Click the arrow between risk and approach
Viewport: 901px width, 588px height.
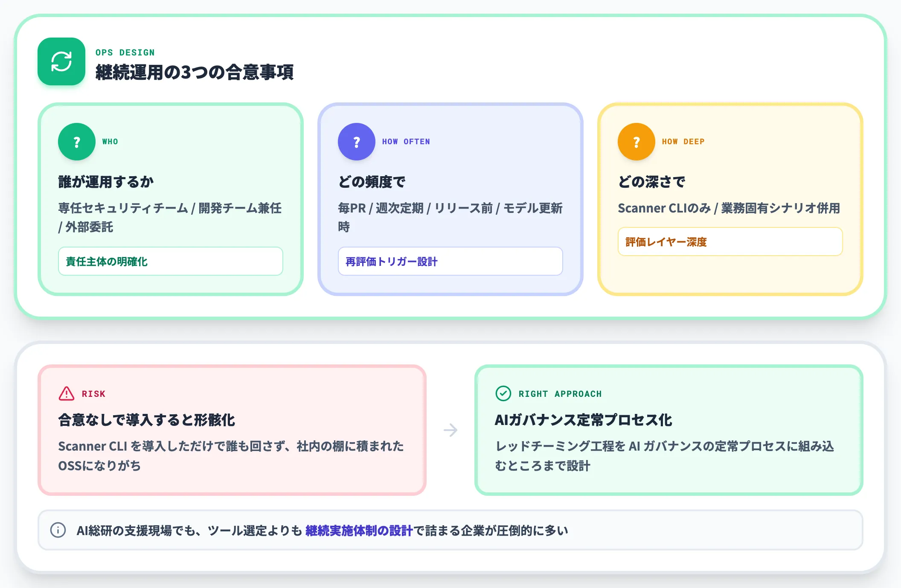pos(450,430)
